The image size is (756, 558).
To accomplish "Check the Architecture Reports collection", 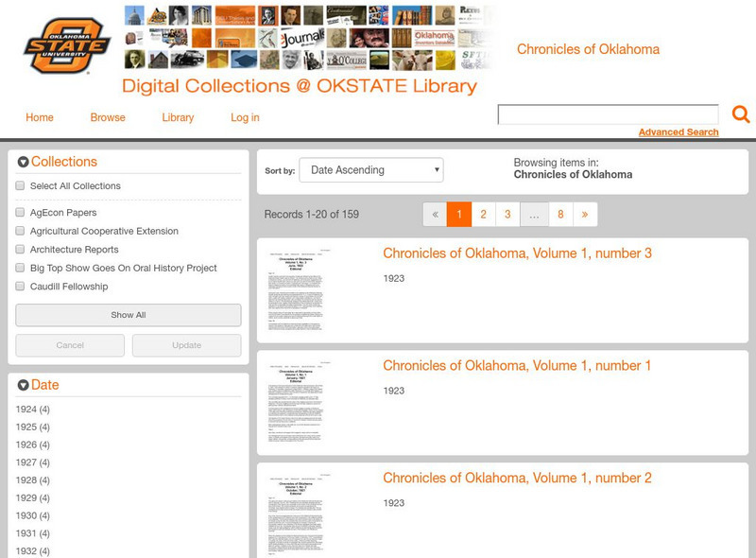I will (x=20, y=249).
